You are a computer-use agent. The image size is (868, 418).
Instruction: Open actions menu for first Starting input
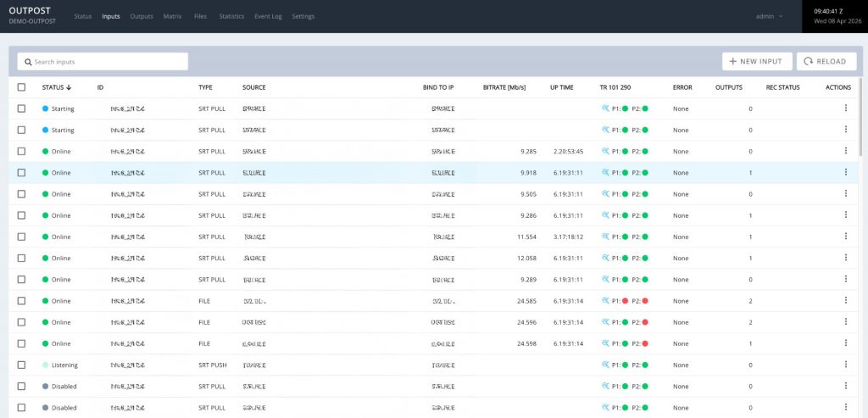[x=845, y=109]
